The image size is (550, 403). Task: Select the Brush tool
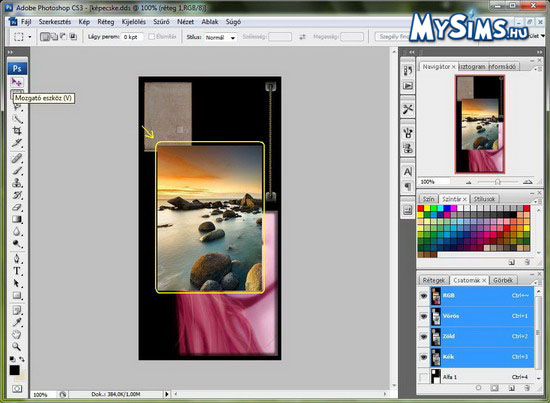(x=17, y=171)
